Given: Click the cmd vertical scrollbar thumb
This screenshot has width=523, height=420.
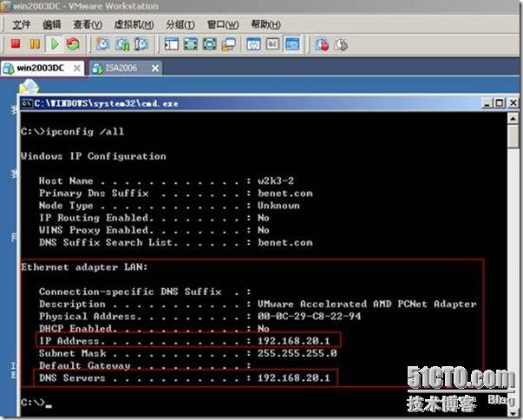Looking at the screenshot, I should 513,136.
